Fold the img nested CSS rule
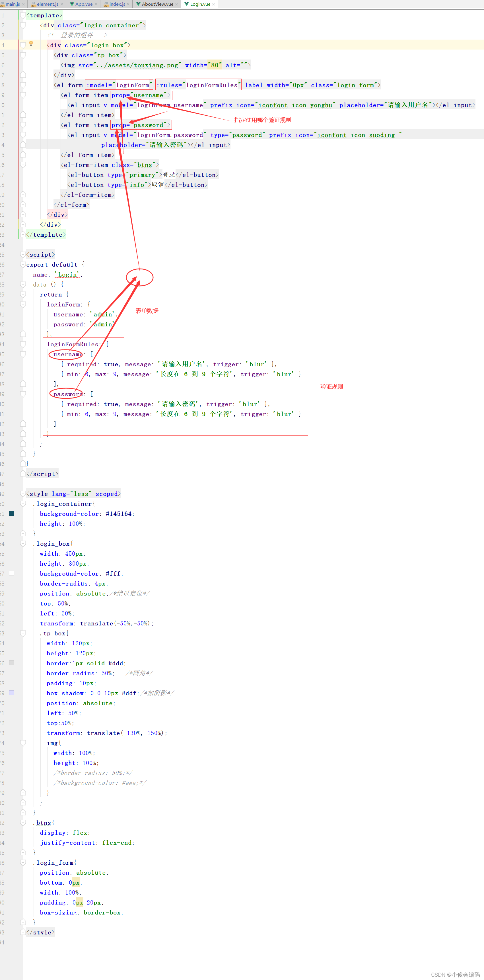 click(x=23, y=743)
